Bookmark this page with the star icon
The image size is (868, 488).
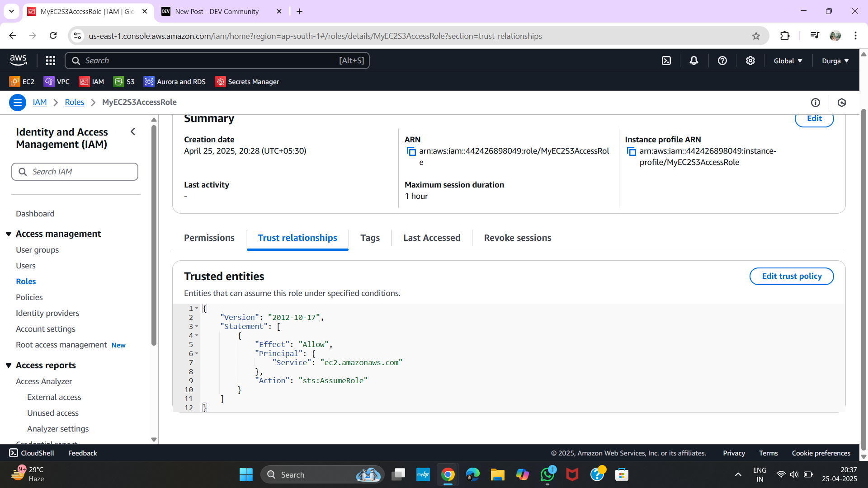[x=756, y=36]
